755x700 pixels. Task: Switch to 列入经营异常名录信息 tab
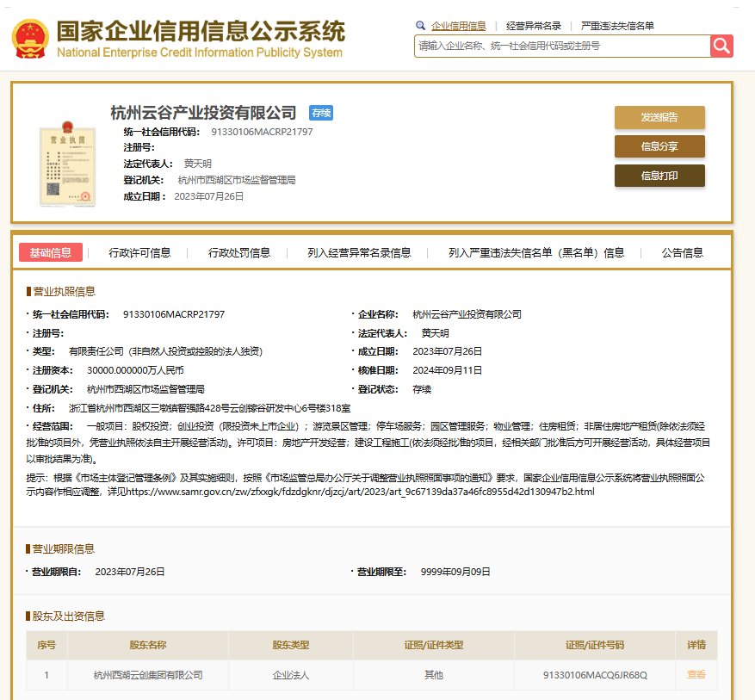click(x=359, y=252)
